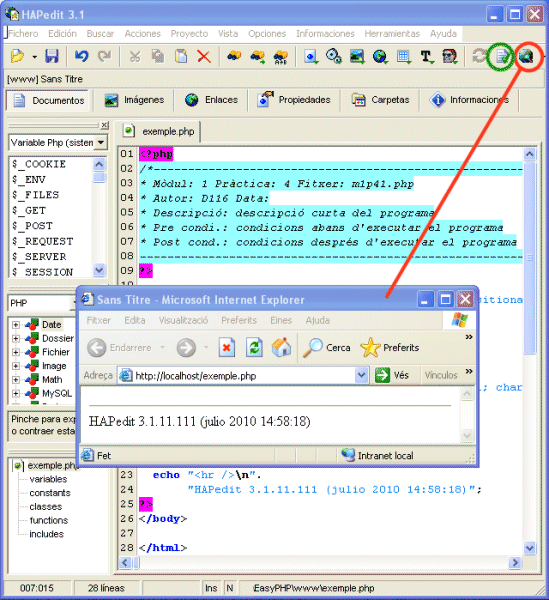The height and width of the screenshot is (600, 549).
Task: Insert anchor with the blue square icon
Action: (311, 57)
